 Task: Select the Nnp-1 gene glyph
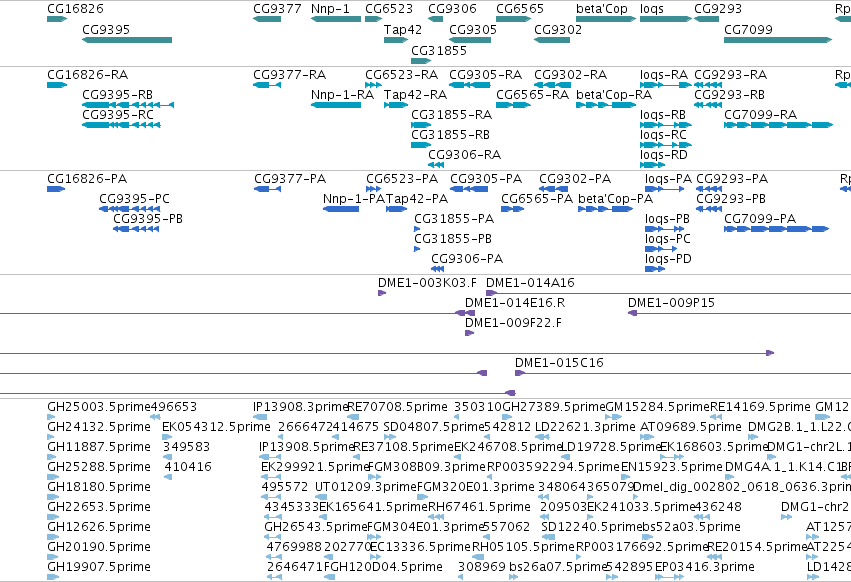coord(336,19)
